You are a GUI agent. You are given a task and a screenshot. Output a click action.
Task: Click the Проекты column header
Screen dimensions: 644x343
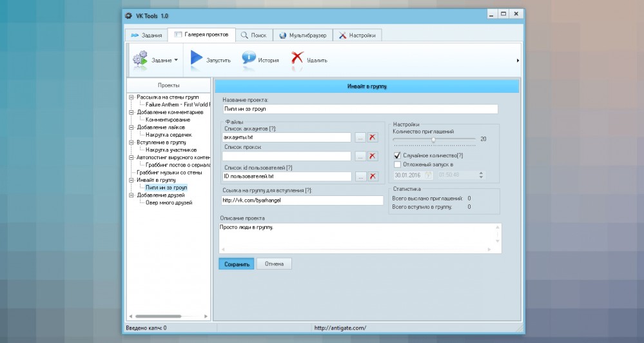pyautogui.click(x=168, y=86)
